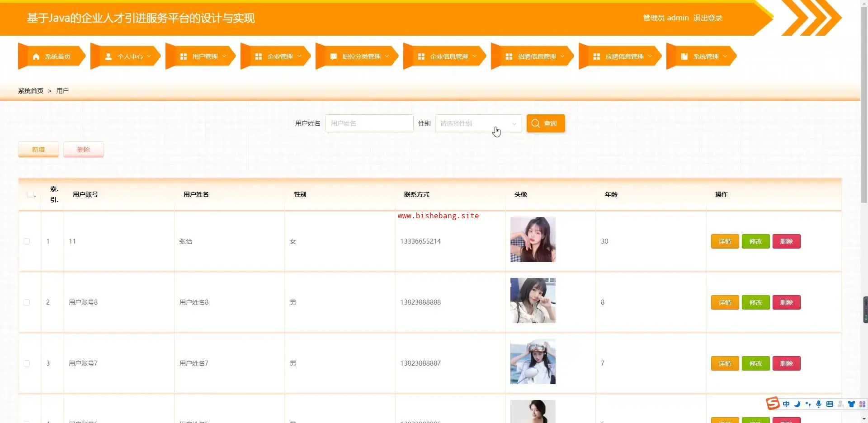The width and height of the screenshot is (868, 423).
Task: Click the grid icon beside 用户管理
Action: click(x=184, y=56)
